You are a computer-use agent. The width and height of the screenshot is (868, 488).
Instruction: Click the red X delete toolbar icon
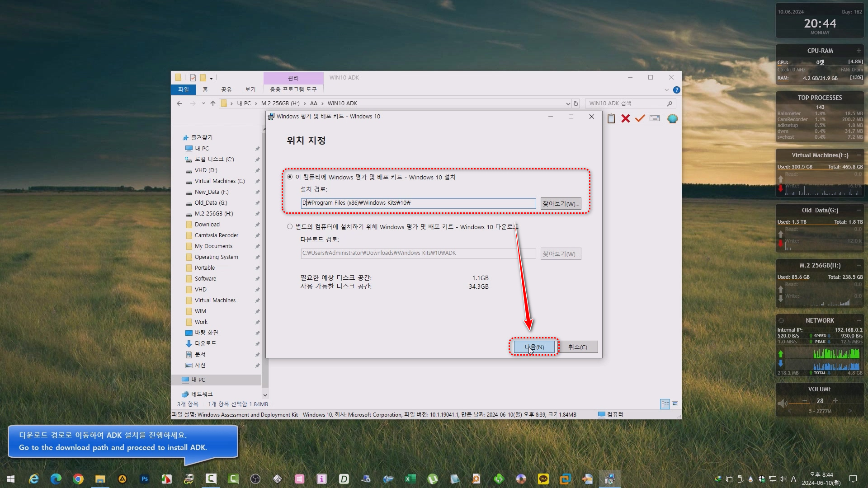626,118
